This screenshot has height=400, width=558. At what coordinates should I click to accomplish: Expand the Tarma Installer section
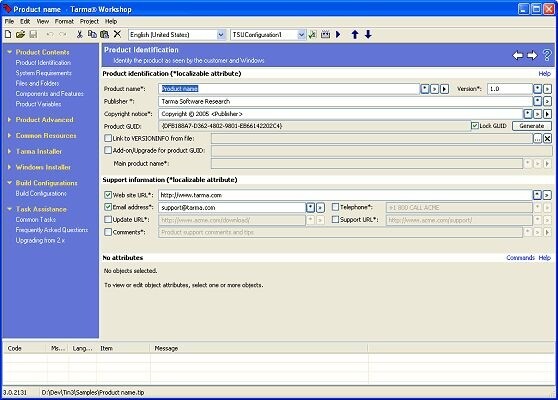tap(10, 151)
